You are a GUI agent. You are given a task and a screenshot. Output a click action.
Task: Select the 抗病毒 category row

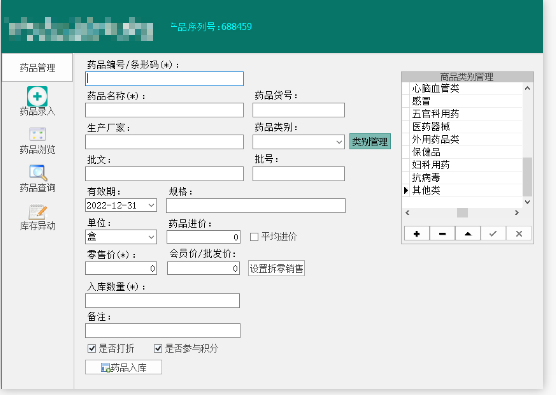coord(466,178)
